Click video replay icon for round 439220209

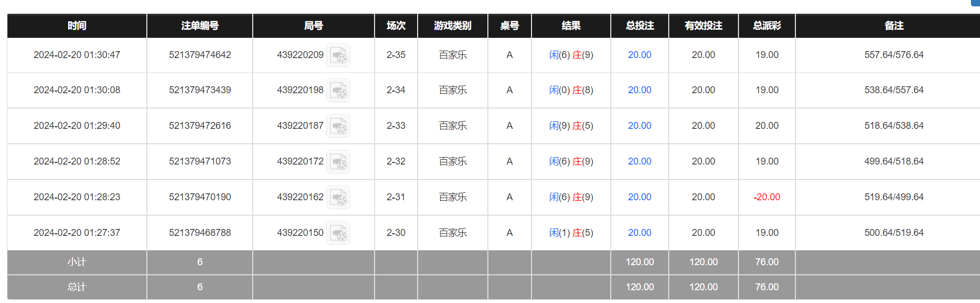pos(338,55)
